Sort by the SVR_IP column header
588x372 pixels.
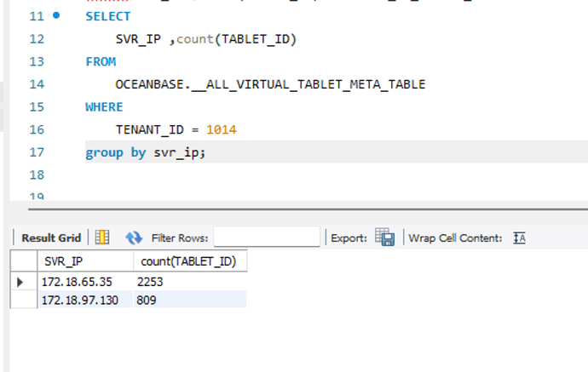pyautogui.click(x=84, y=261)
